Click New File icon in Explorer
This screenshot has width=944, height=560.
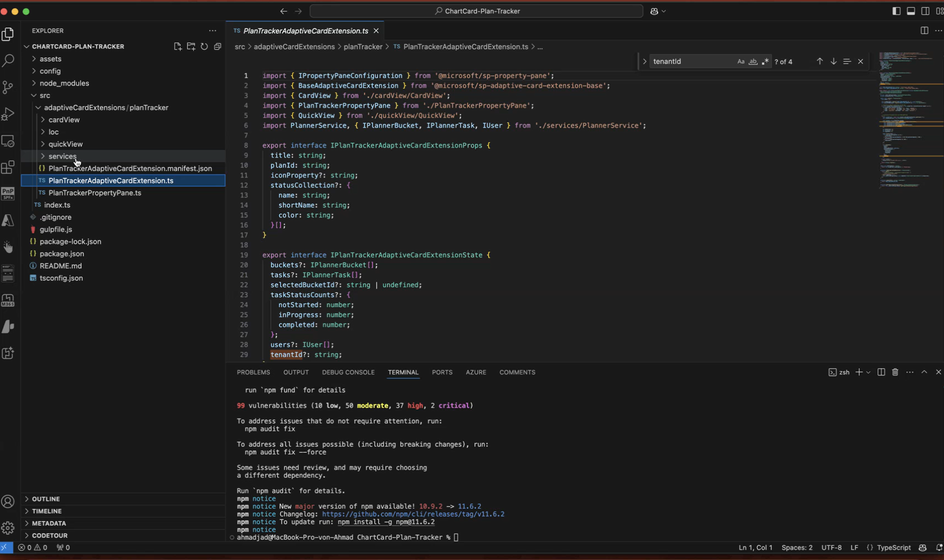point(178,46)
